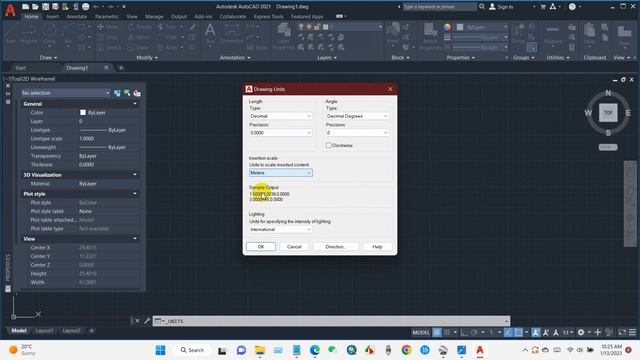Switch to the Layout1 tab
Viewport: 640px width, 360px height.
44,331
